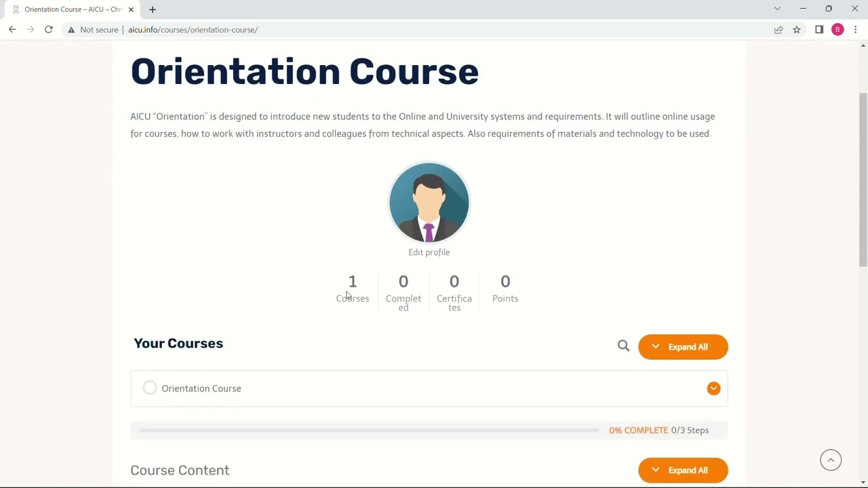Click the Points count stat
Screen dimensions: 868x488
coord(505,289)
